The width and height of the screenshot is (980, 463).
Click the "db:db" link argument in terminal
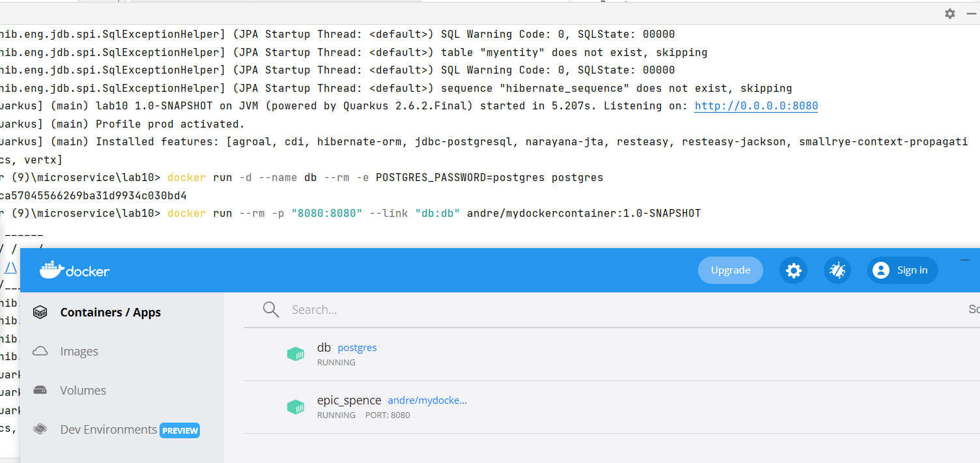tap(438, 214)
